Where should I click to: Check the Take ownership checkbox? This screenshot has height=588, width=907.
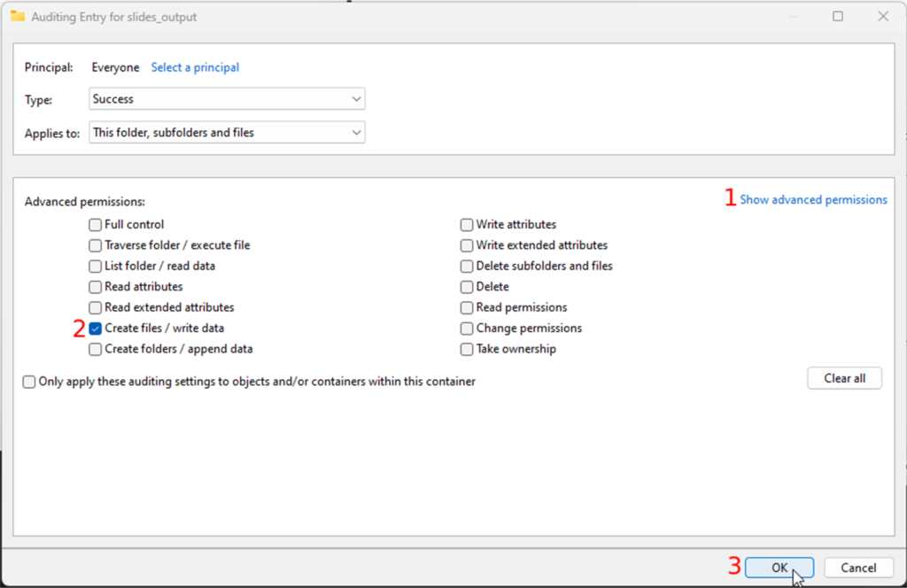467,349
